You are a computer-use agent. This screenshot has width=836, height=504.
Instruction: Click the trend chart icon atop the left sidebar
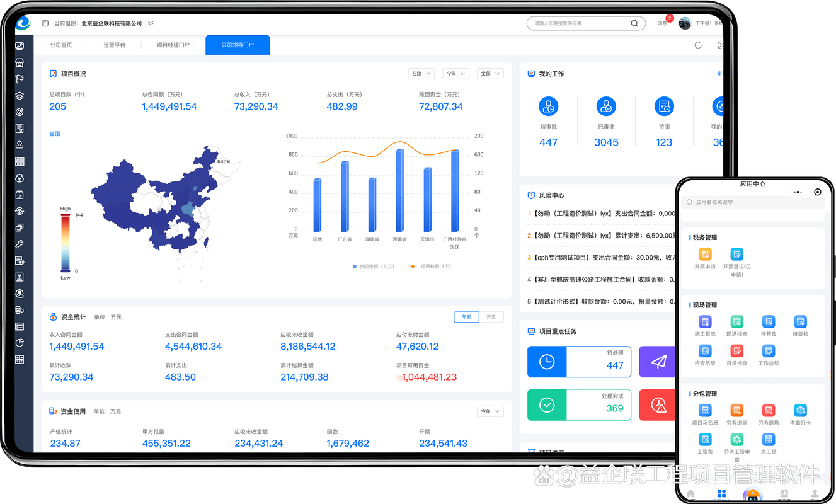pos(20,46)
